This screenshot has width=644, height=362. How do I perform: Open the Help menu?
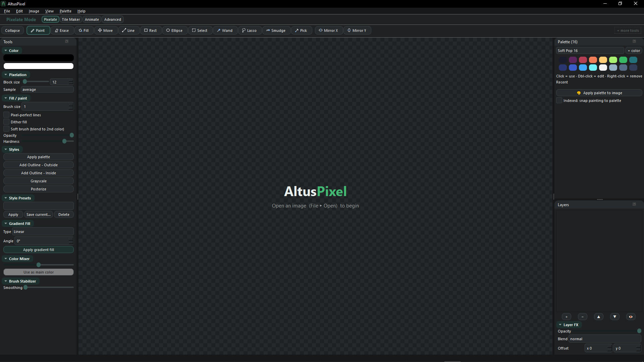tap(82, 11)
